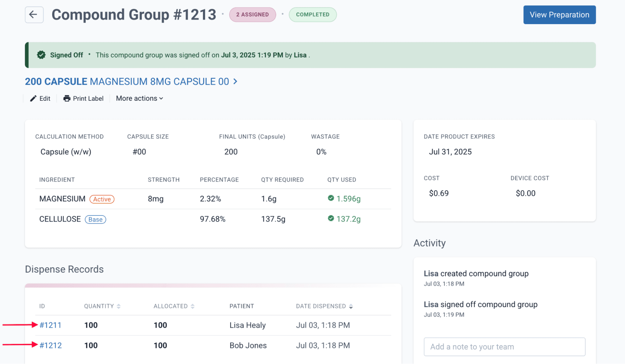Open the Magnesium 8mg Capsule 00 formula link
This screenshot has width=625, height=364.
131,82
